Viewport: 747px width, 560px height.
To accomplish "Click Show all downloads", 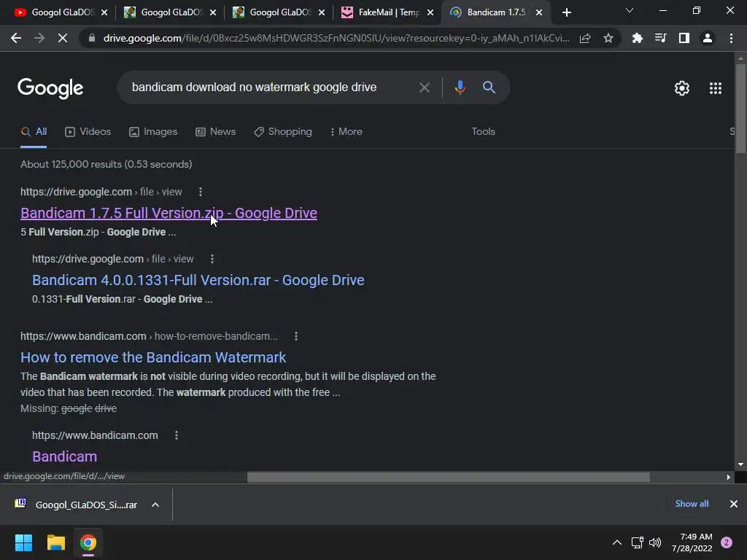I will pyautogui.click(x=692, y=504).
